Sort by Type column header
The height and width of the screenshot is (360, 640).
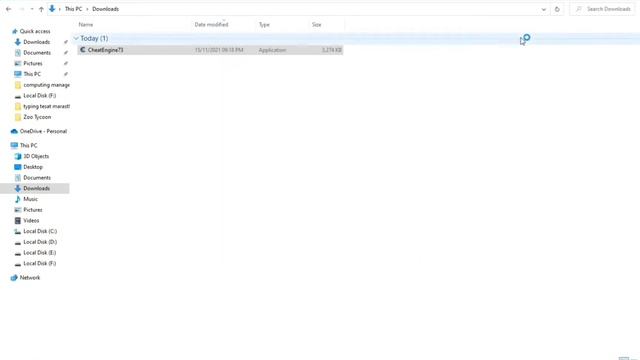click(x=264, y=24)
